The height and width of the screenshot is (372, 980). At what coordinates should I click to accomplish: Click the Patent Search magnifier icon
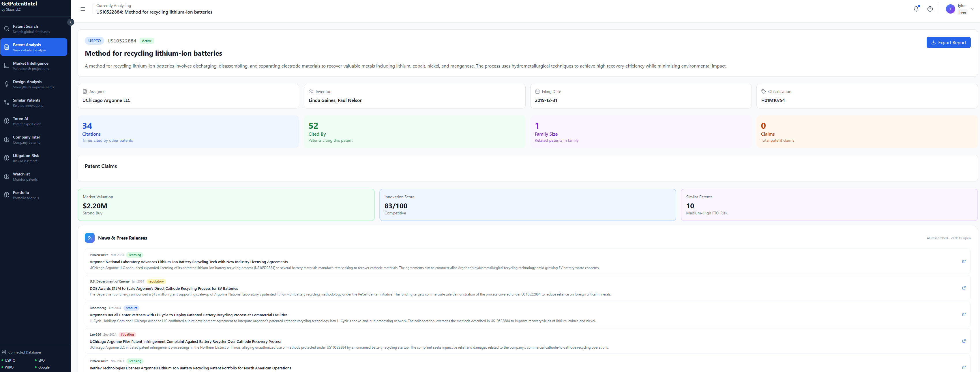pos(6,29)
